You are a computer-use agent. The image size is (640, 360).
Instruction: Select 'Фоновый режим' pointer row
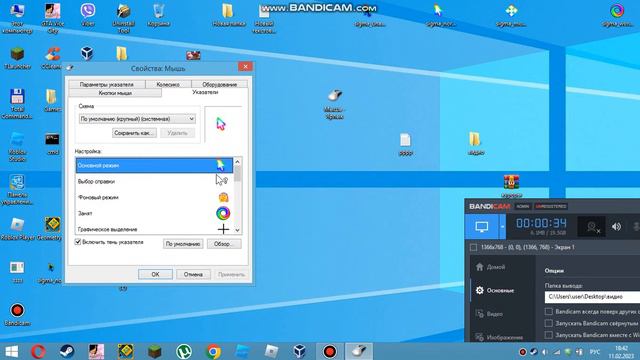pyautogui.click(x=154, y=197)
